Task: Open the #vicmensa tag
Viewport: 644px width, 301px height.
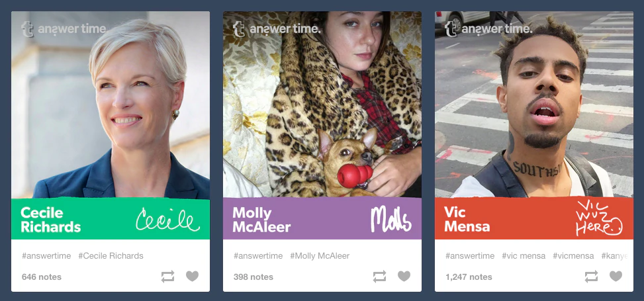Action: click(573, 256)
